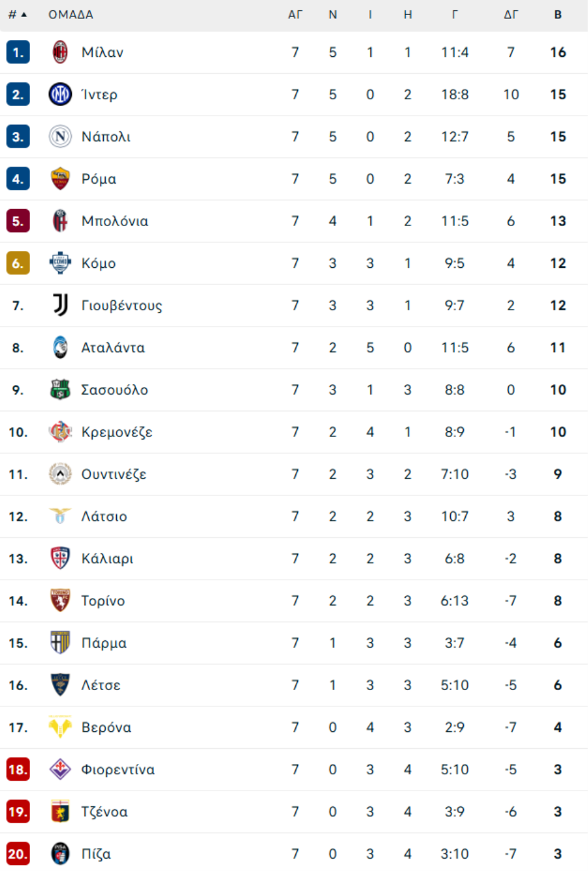Click the Torino club crest
The height and width of the screenshot is (871, 588).
tap(60, 600)
